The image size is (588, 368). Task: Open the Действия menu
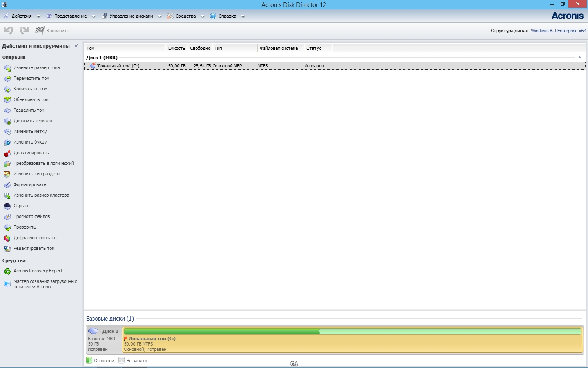click(22, 16)
